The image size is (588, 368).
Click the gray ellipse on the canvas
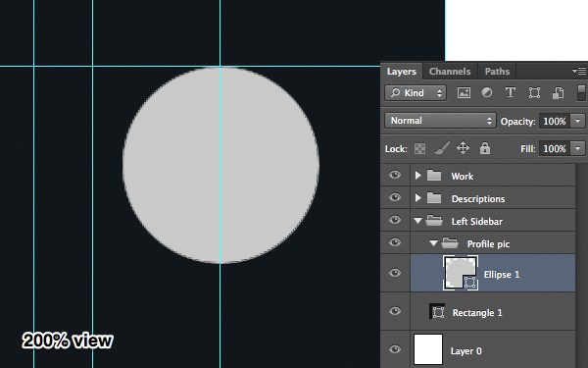(x=220, y=165)
